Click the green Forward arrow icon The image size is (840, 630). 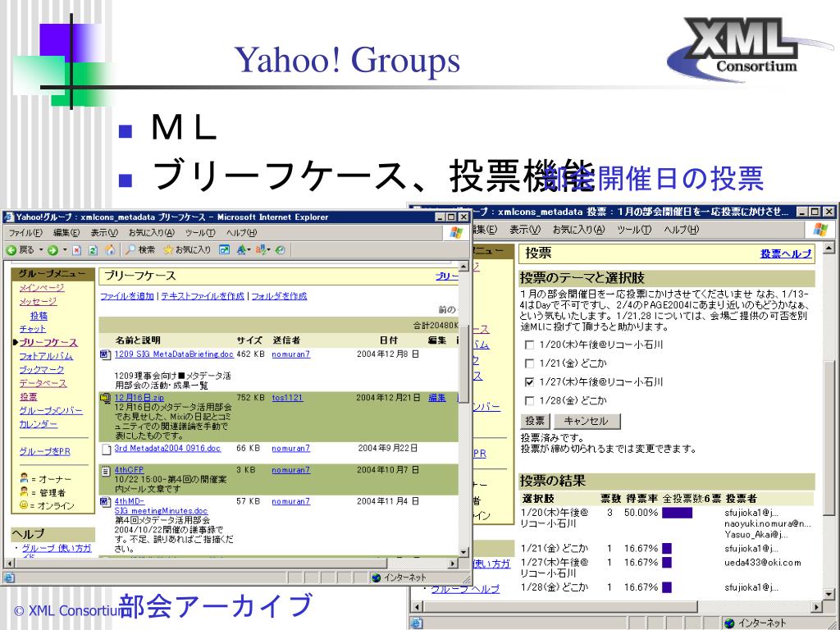tap(52, 250)
